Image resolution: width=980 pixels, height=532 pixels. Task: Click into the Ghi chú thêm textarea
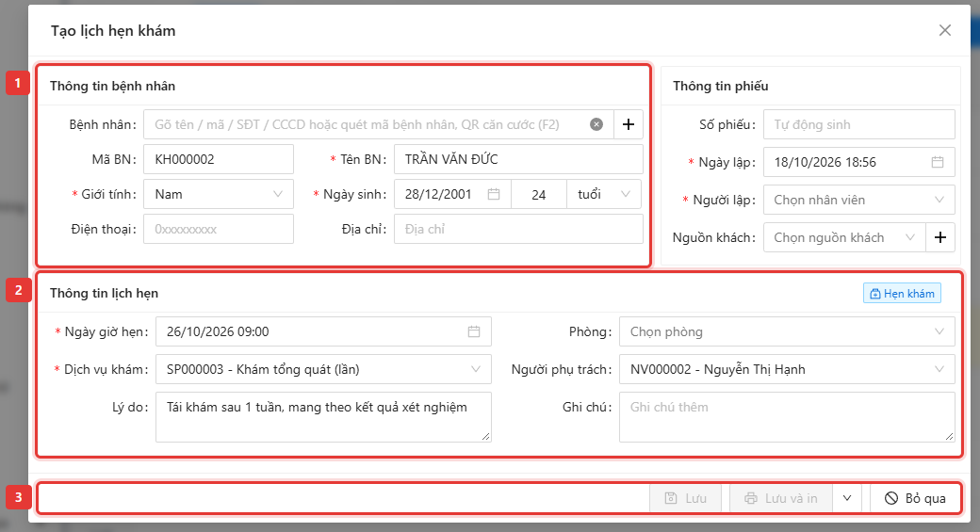[x=787, y=417]
